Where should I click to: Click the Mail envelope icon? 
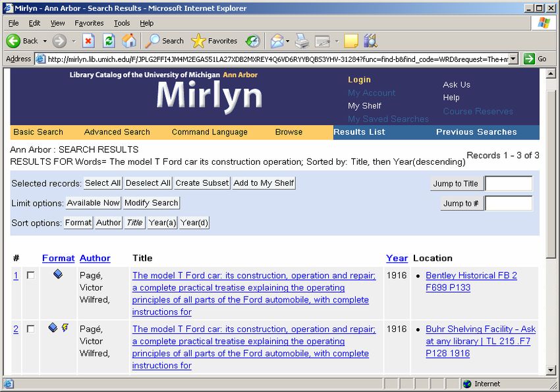click(x=277, y=41)
